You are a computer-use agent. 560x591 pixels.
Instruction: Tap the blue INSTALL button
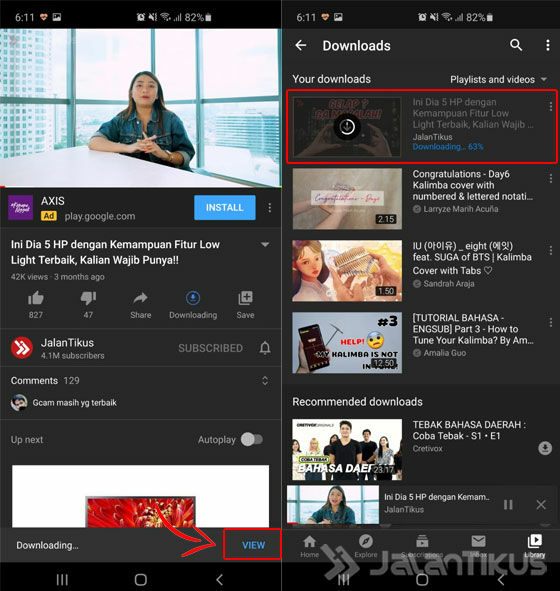click(x=225, y=207)
